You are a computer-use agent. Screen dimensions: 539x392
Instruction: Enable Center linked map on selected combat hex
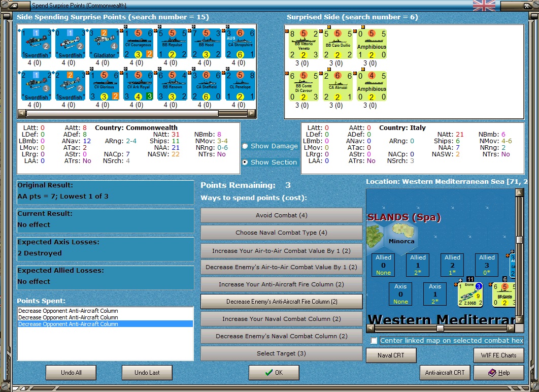pyautogui.click(x=374, y=340)
